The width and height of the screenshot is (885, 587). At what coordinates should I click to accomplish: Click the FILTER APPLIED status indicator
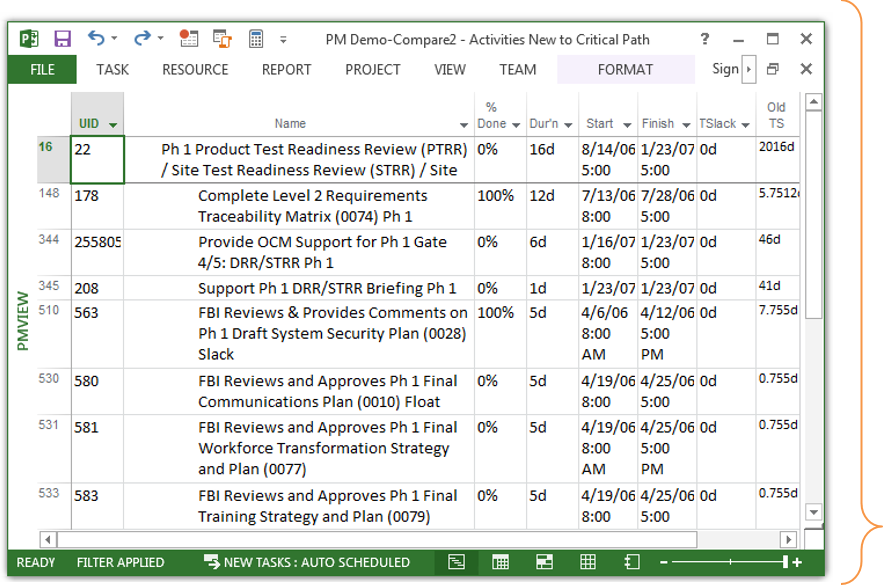[x=120, y=562]
